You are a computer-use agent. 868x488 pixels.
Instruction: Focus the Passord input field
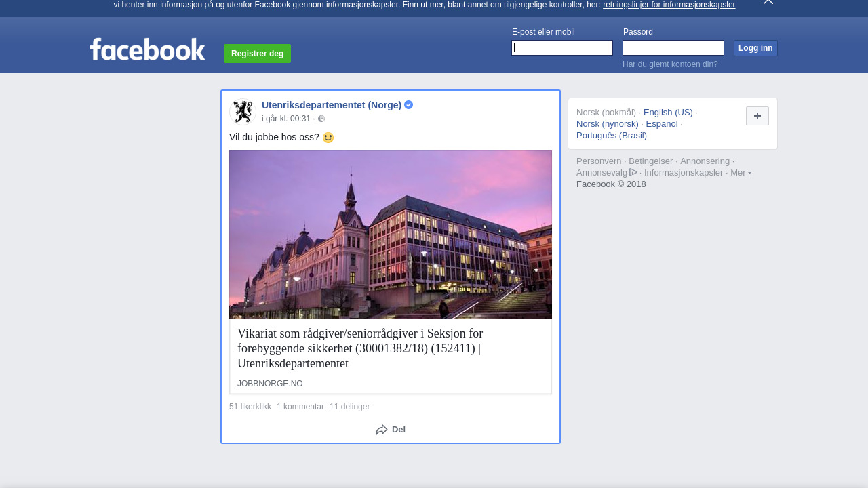673,47
